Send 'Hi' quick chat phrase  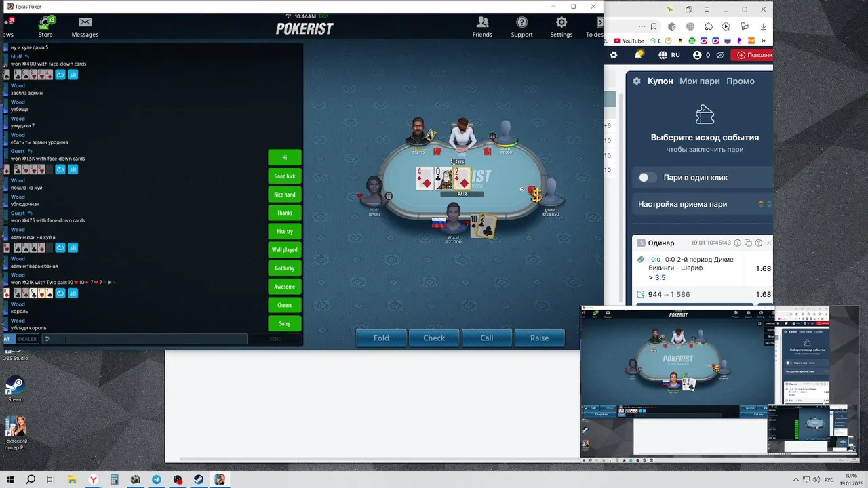click(x=284, y=157)
